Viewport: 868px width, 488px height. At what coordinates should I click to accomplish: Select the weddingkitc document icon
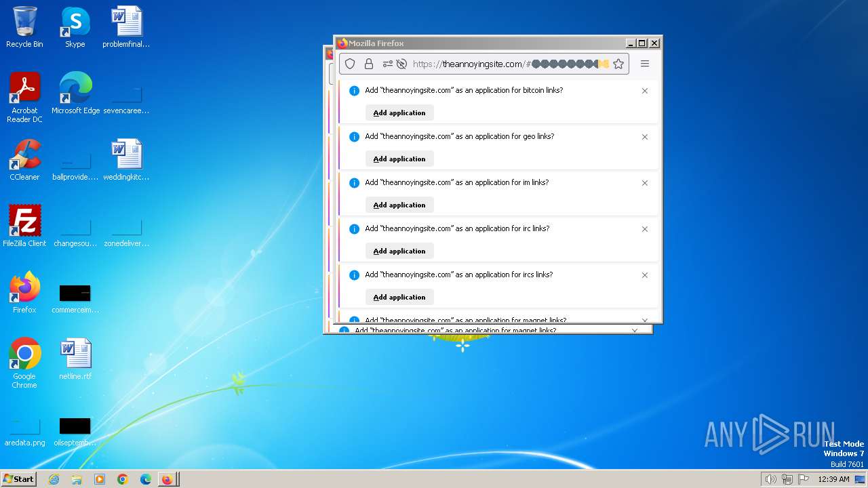coord(126,160)
